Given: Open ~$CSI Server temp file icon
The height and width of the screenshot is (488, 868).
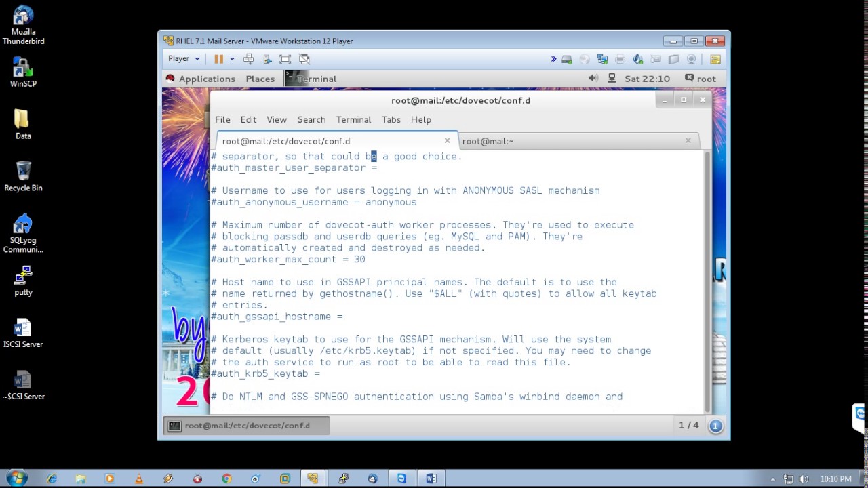Looking at the screenshot, I should [23, 386].
